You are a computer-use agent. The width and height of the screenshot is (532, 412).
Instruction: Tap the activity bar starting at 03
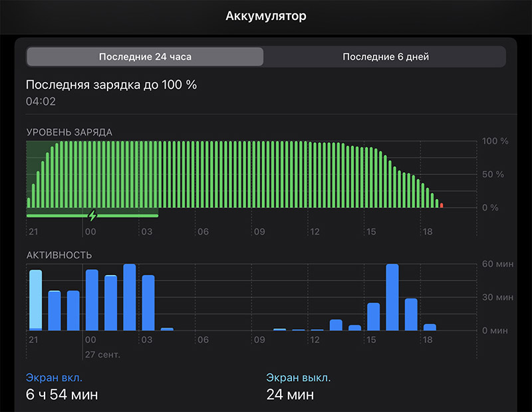coord(148,302)
